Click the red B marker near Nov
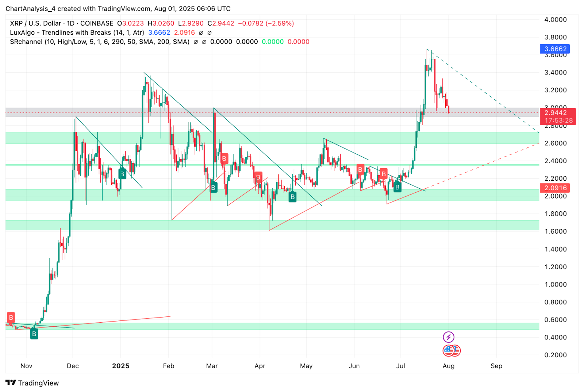584x392 pixels. click(x=11, y=317)
